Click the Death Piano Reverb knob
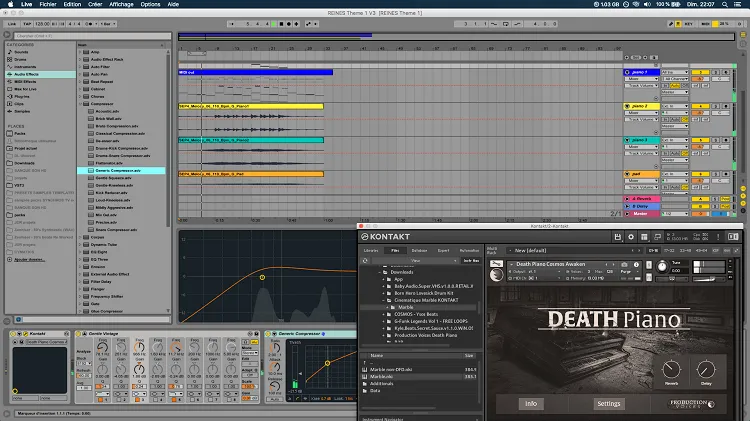The image size is (750, 421). click(672, 369)
